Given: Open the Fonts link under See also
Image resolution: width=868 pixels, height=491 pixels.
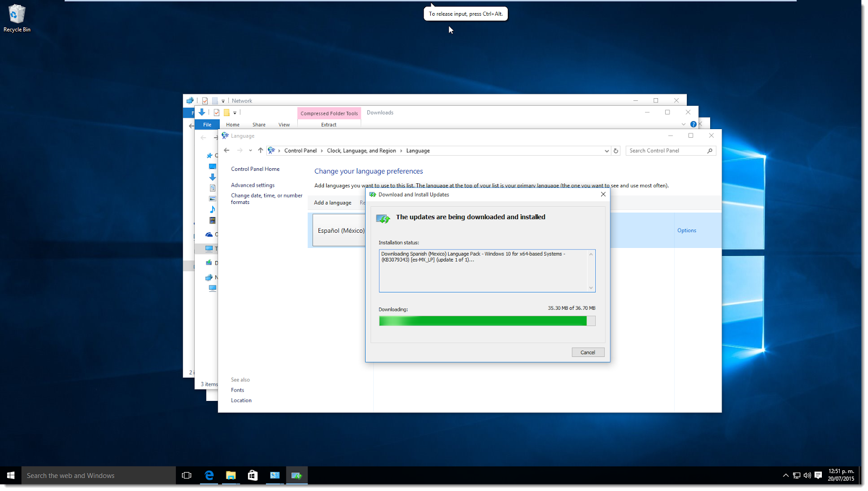Looking at the screenshot, I should point(237,390).
